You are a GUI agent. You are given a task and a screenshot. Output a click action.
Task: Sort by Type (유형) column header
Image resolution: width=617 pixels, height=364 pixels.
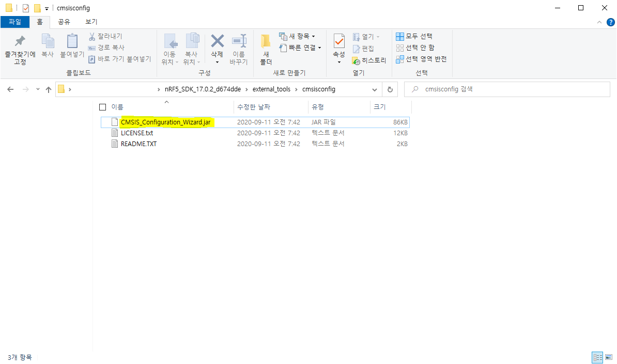(x=318, y=107)
